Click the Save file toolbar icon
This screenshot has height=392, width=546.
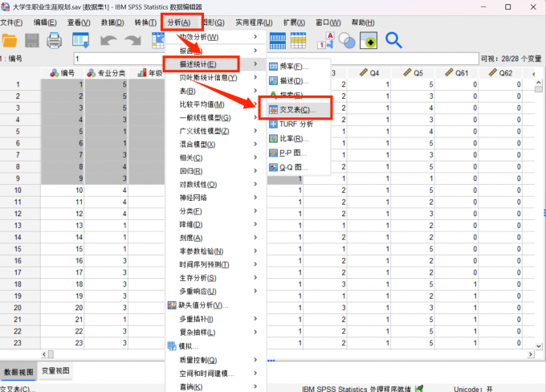32,40
